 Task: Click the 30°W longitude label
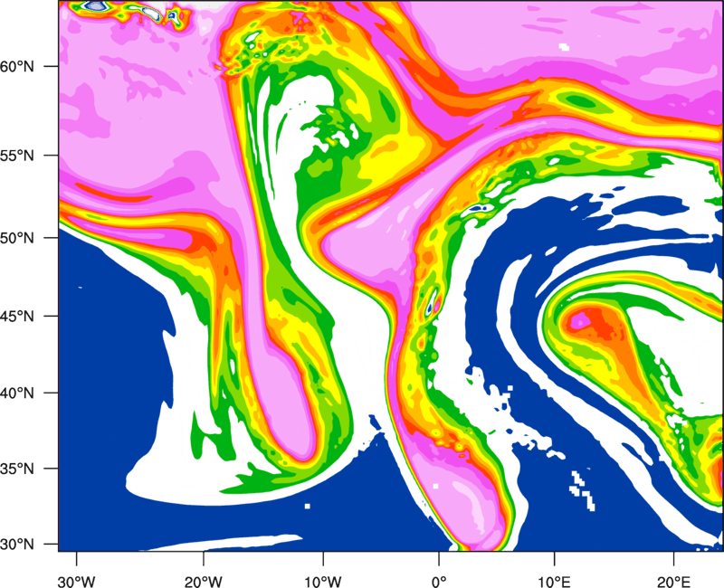pyautogui.click(x=77, y=582)
